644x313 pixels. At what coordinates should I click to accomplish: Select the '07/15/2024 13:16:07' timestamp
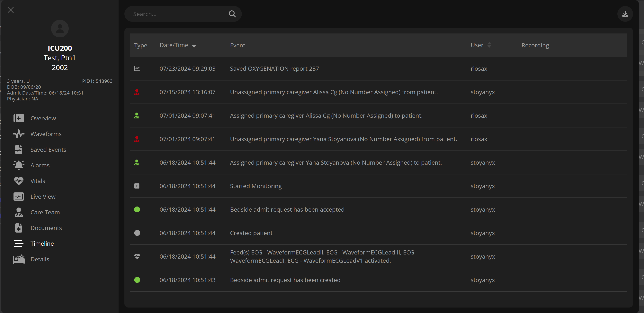click(x=187, y=92)
